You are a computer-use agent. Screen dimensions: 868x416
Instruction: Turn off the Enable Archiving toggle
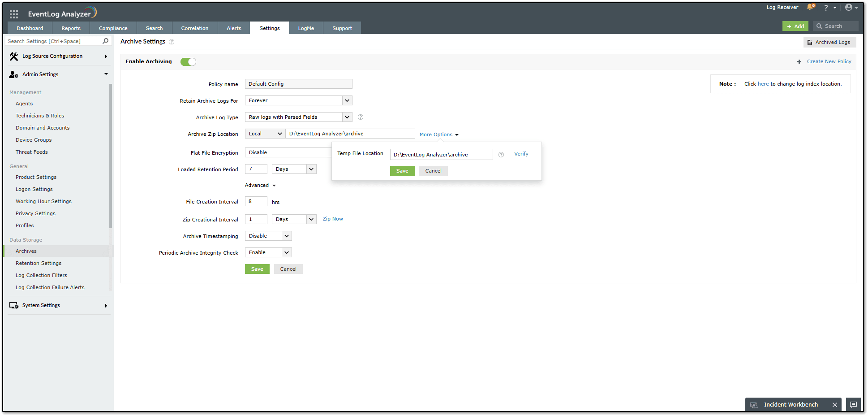pos(188,62)
